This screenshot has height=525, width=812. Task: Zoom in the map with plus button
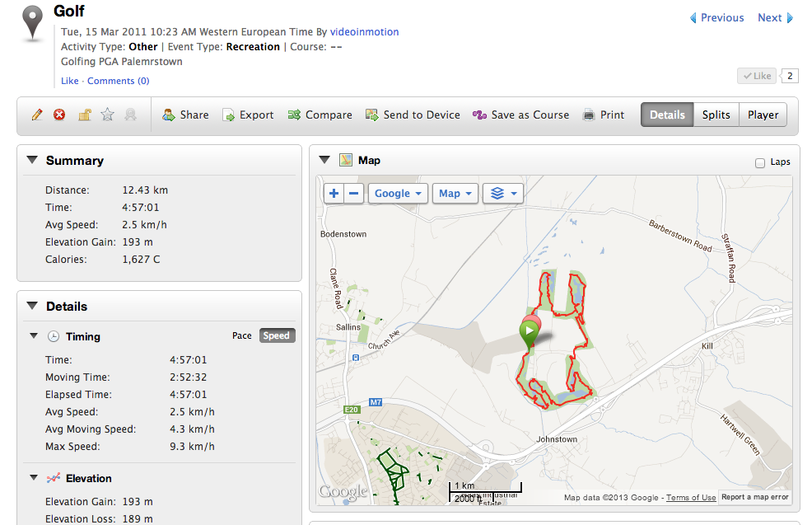coord(334,194)
